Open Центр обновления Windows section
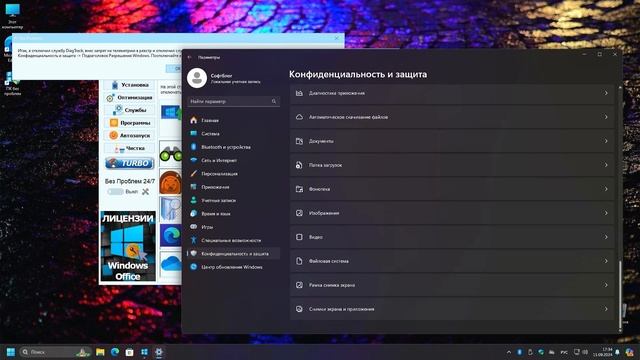Viewport: 640px width, 360px height. pos(233,267)
